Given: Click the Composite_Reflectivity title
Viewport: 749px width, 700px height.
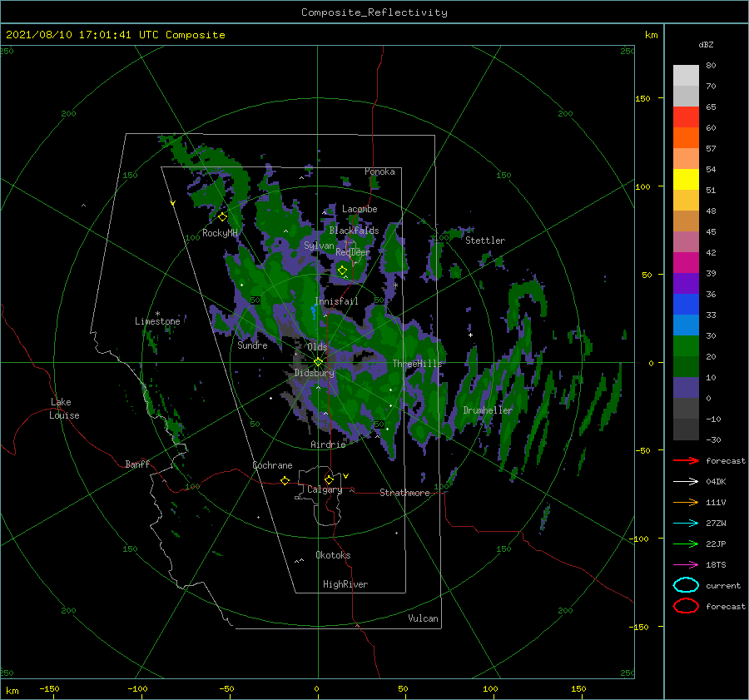Looking at the screenshot, I should click(374, 12).
